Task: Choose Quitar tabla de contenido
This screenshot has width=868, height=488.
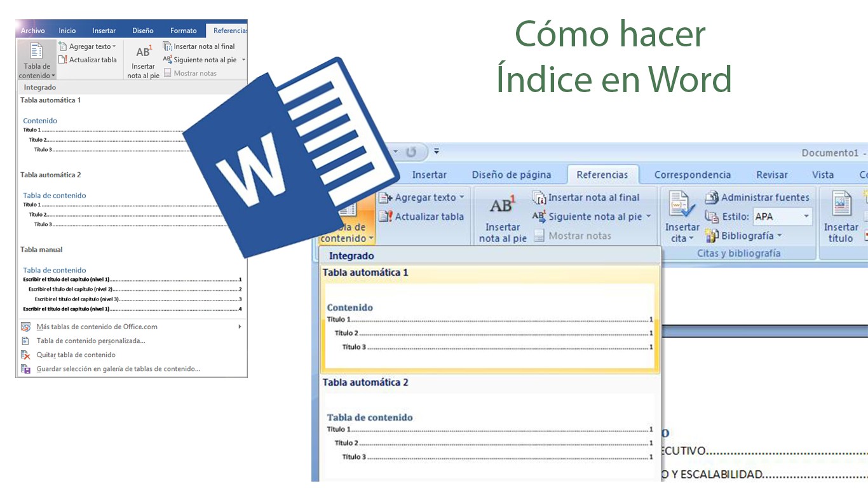Action: (x=131, y=355)
